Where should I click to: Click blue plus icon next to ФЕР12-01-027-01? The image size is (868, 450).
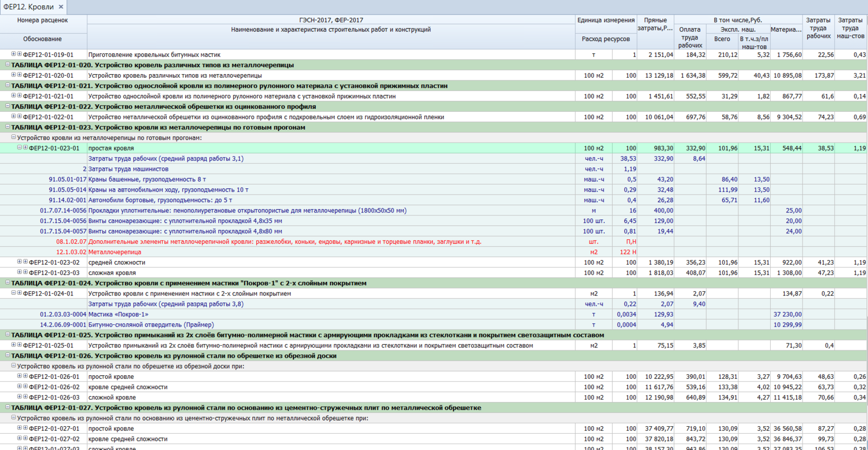25,429
